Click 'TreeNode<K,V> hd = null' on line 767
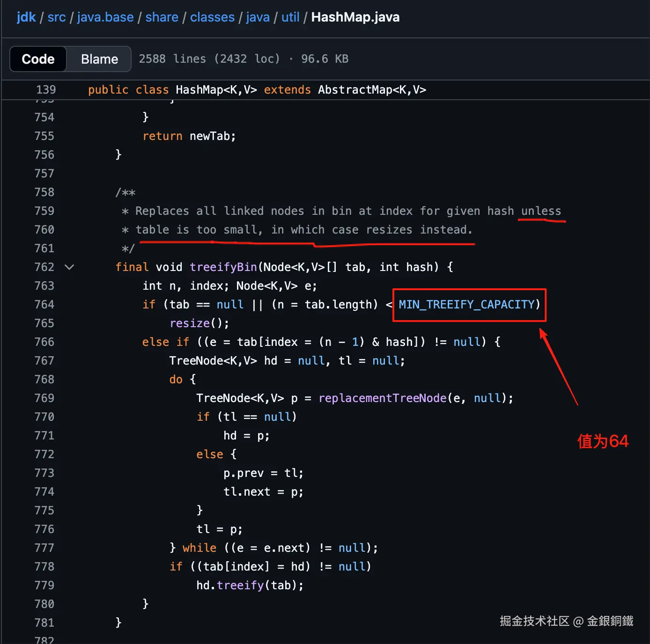Viewport: 650px width, 644px height. click(x=247, y=361)
